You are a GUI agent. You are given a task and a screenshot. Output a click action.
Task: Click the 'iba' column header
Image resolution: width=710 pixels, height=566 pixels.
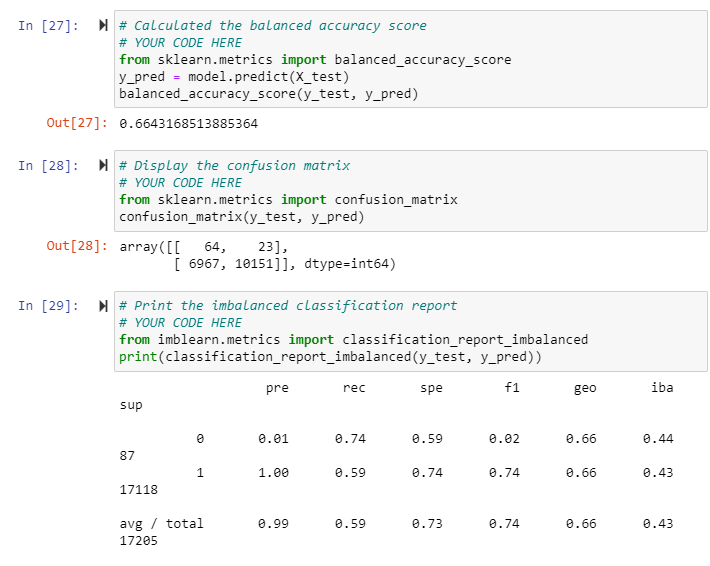[x=662, y=388]
